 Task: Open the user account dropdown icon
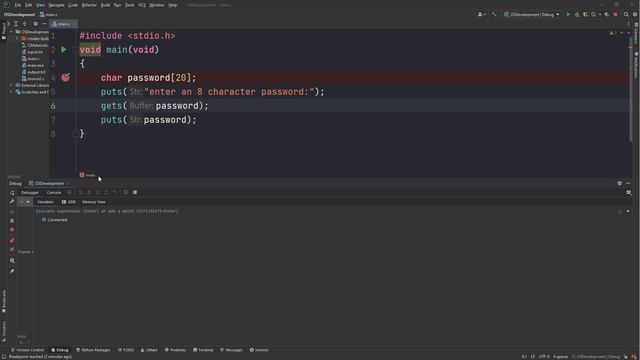[482, 15]
